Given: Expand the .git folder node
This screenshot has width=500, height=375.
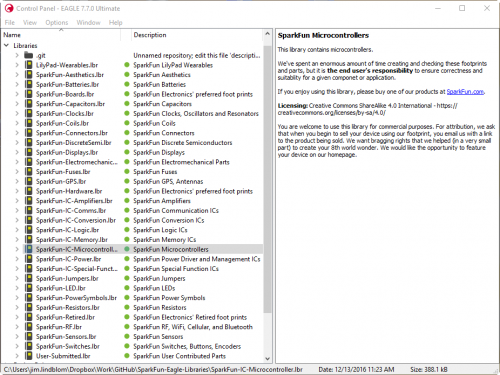Looking at the screenshot, I should pyautogui.click(x=17, y=55).
